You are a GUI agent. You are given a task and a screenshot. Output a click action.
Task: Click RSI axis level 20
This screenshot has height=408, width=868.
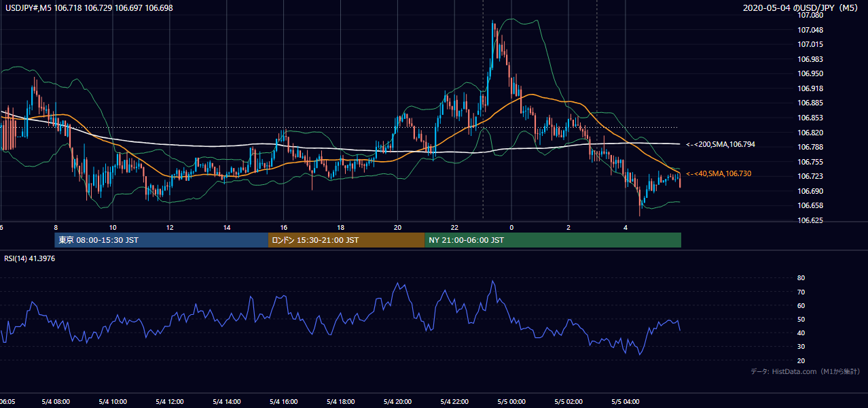[801, 361]
